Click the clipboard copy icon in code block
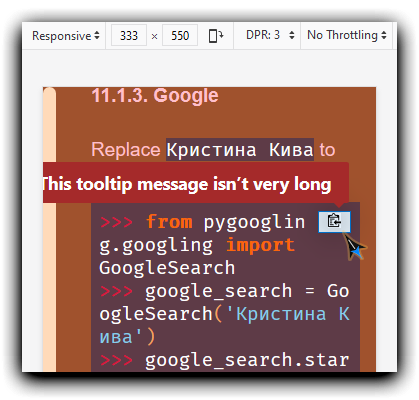This screenshot has height=400, width=419. tap(334, 222)
